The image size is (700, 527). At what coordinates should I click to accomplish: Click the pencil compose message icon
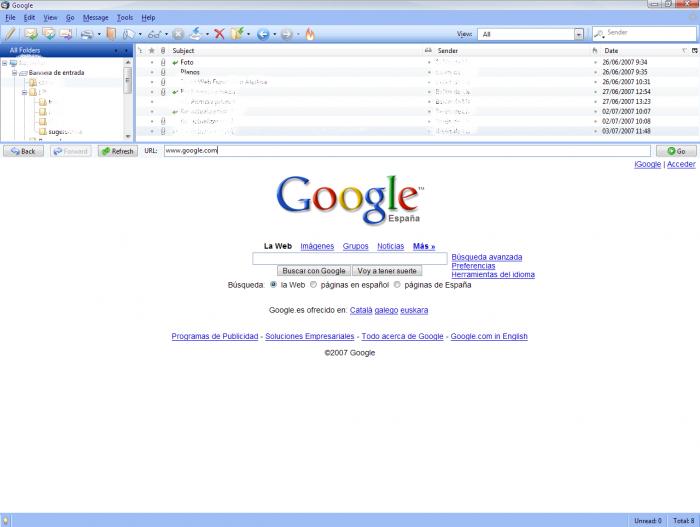point(10,34)
